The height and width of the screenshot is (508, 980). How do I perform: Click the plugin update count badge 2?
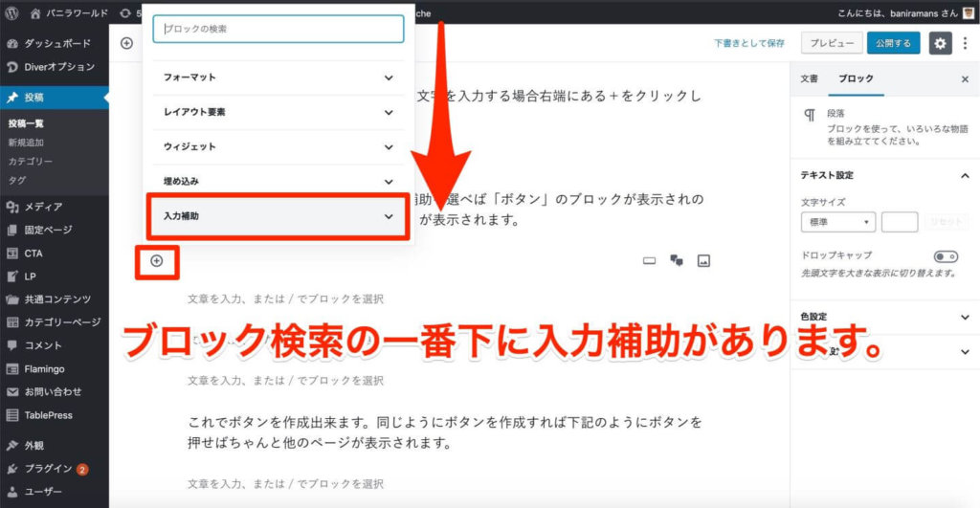pos(82,470)
